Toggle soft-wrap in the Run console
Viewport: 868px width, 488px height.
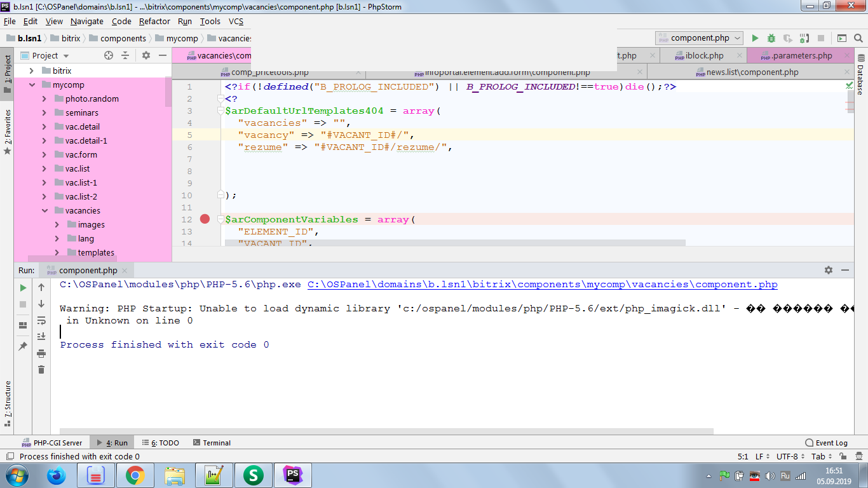tap(41, 320)
